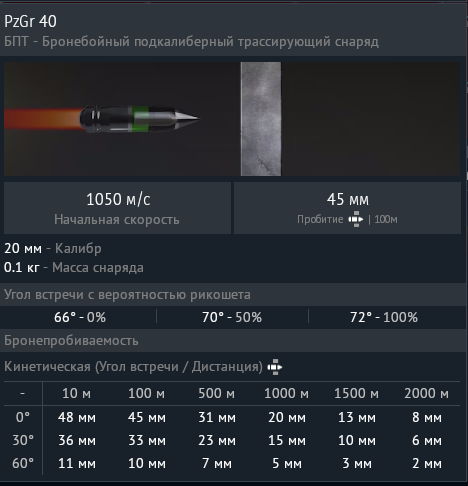Click the Угол встречи с вероятностью рикошета header
The height and width of the screenshot is (486, 468).
click(x=127, y=295)
